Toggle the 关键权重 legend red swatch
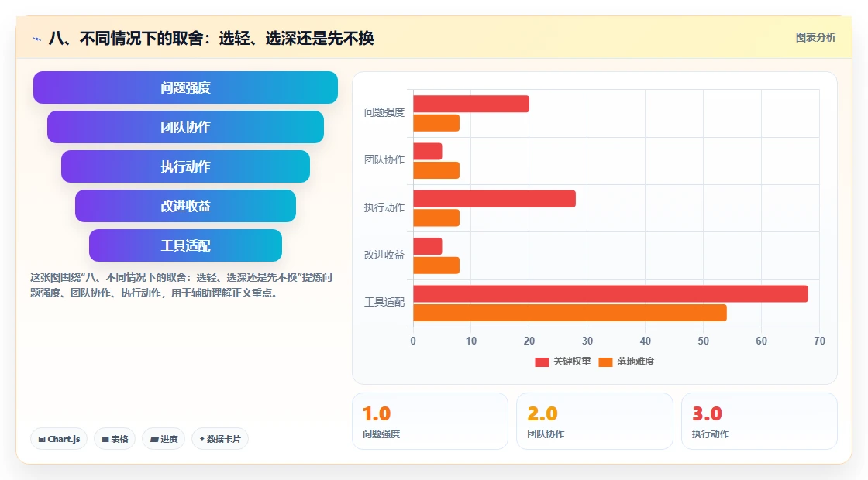This screenshot has height=480, width=868. (x=542, y=362)
